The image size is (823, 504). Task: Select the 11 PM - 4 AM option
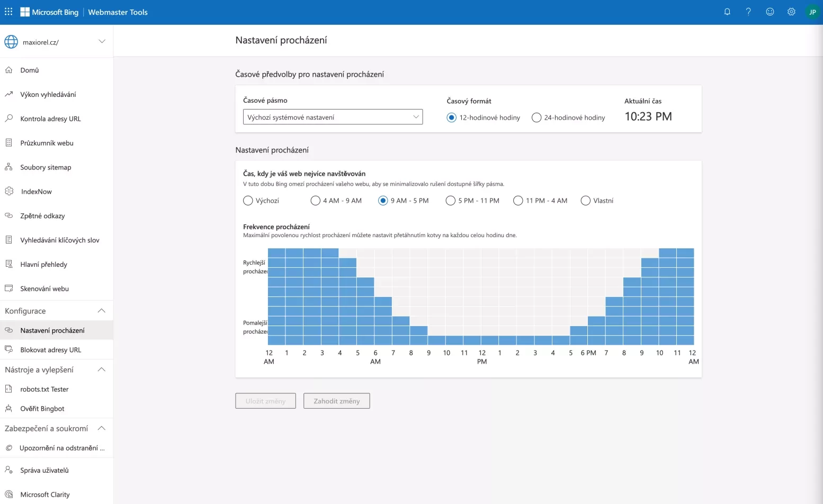518,201
